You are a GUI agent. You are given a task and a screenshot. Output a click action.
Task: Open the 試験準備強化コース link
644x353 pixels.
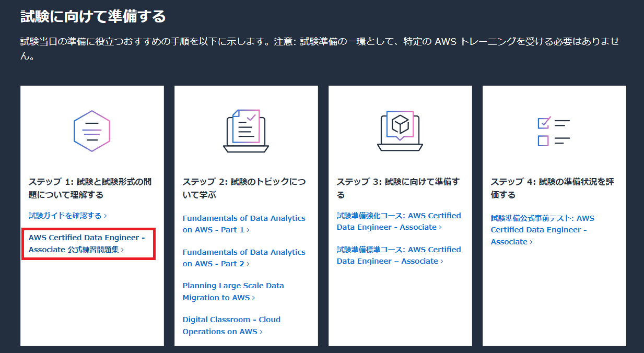point(399,221)
